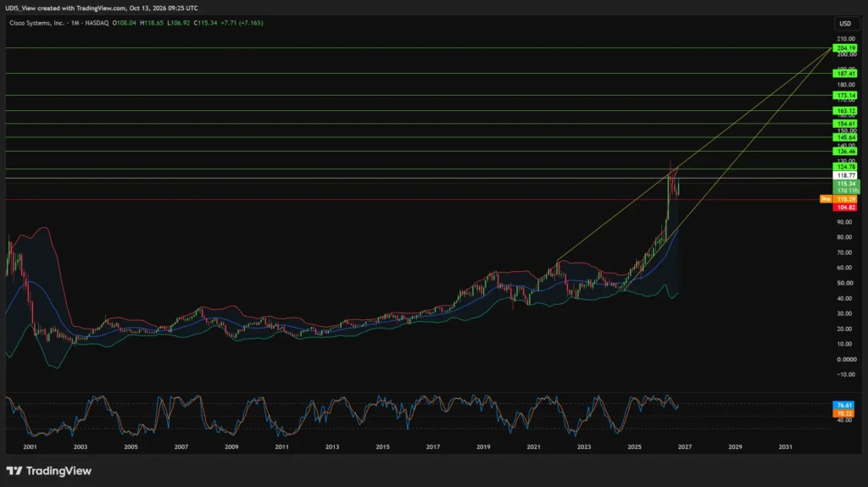Click the +7.71 (+7.16%) change value
Viewport: 868px width, 487px height.
[x=242, y=23]
